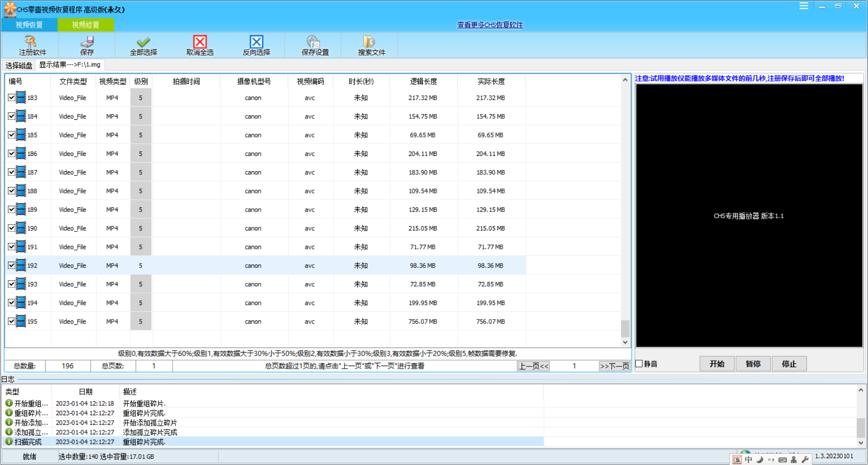Uncheck the checkbox for file 187
This screenshot has height=465, width=868.
[x=11, y=172]
